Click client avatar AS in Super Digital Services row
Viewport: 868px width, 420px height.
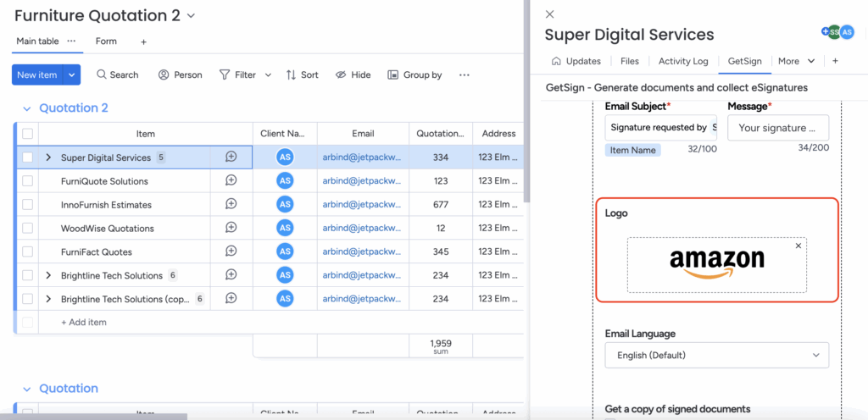click(285, 157)
